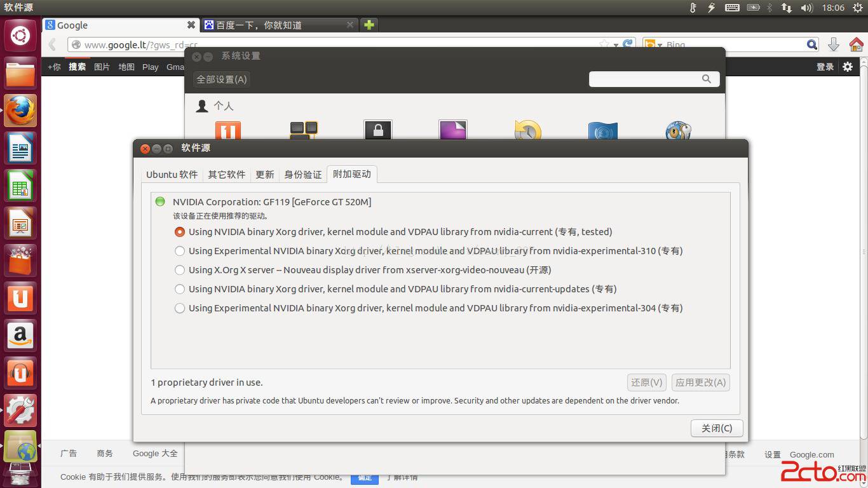Switch to the 更新 tab
Screen dimensions: 868x488
[264, 174]
